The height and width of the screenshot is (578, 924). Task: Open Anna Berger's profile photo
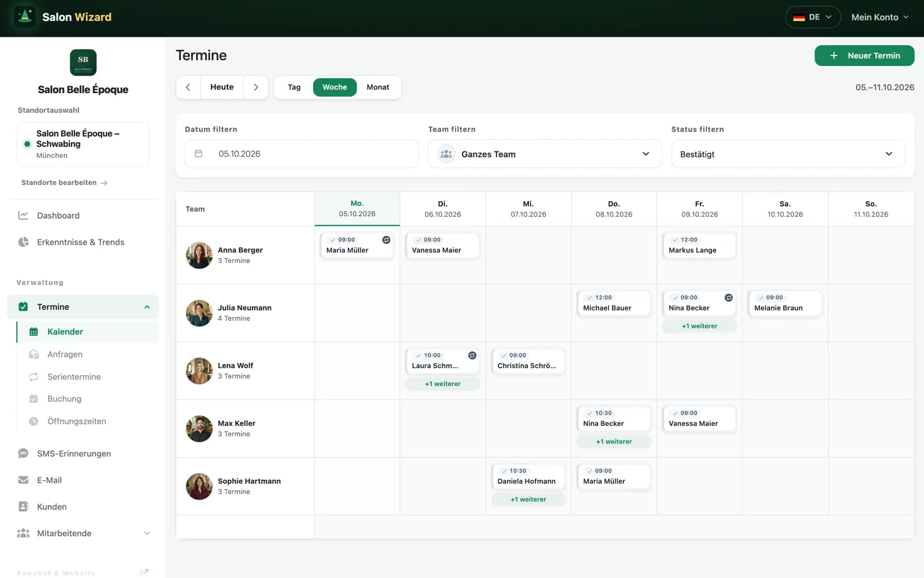[199, 255]
